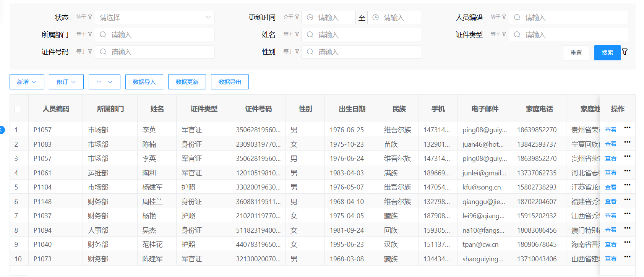The image size is (644, 277).
Task: Click the 数据导出 button
Action: click(230, 82)
